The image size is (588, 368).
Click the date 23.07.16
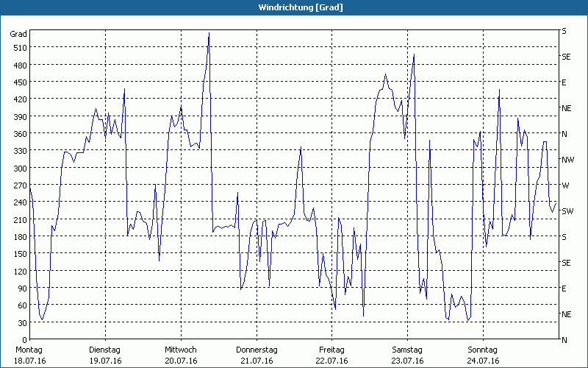(408, 361)
